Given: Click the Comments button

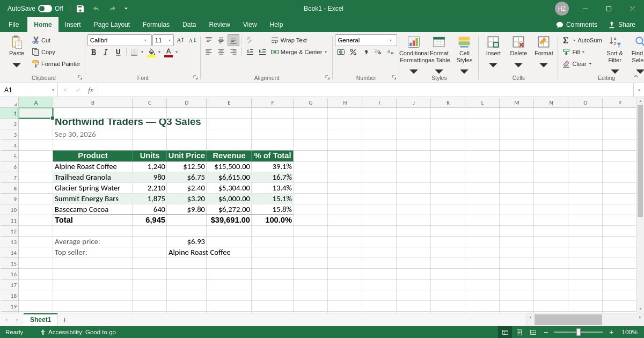Looking at the screenshot, I should 577,25.
